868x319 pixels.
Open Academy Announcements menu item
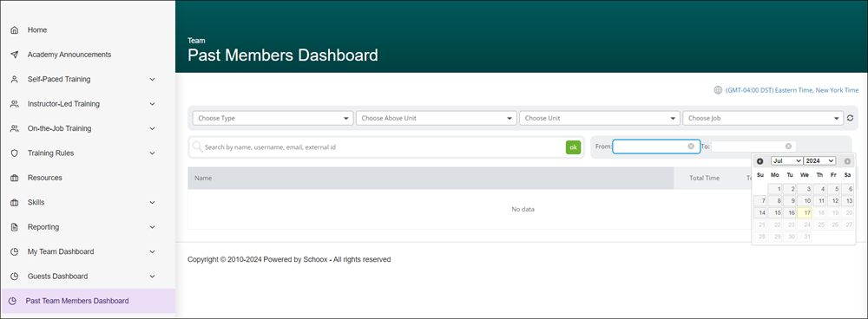pyautogui.click(x=69, y=55)
